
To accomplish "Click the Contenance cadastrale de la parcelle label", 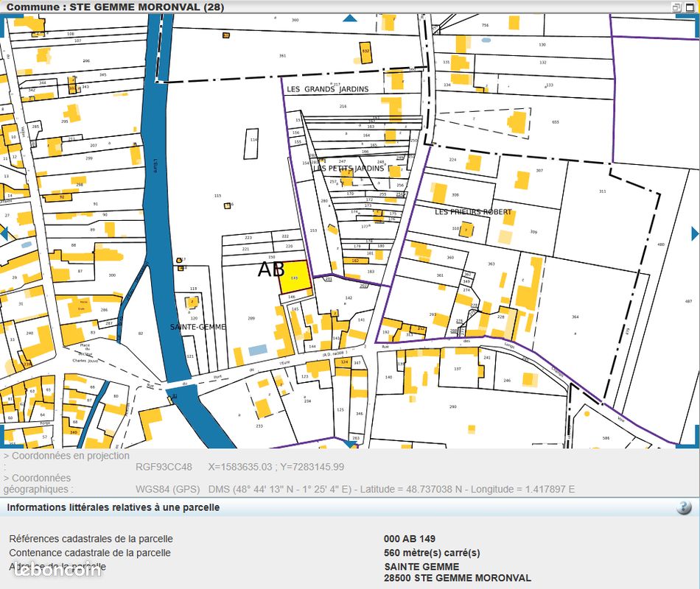I will click(x=90, y=552).
